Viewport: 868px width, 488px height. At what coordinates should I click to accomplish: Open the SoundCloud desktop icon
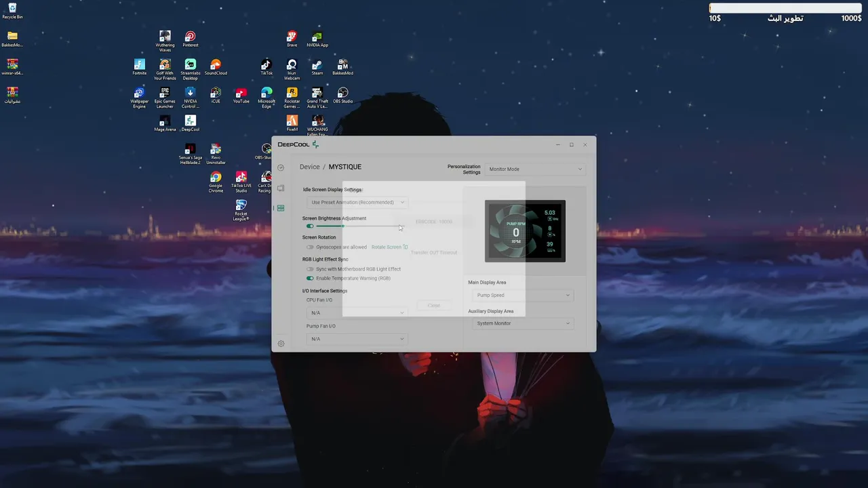[216, 67]
